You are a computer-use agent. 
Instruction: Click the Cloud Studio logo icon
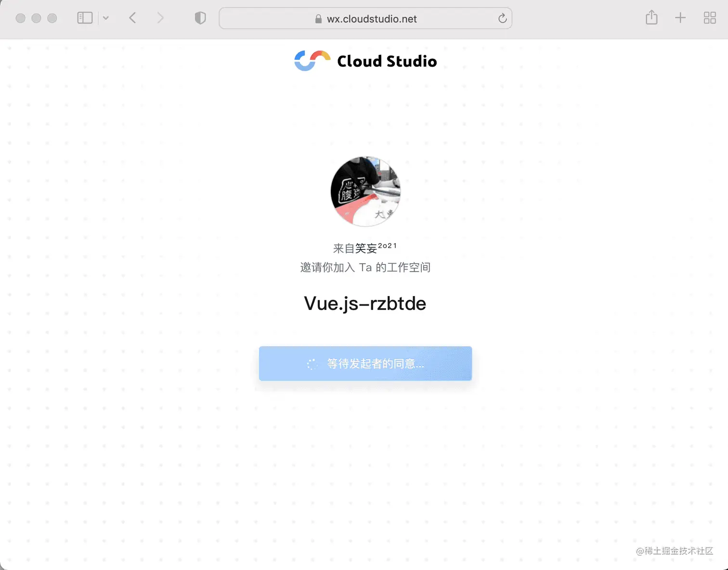tap(312, 61)
